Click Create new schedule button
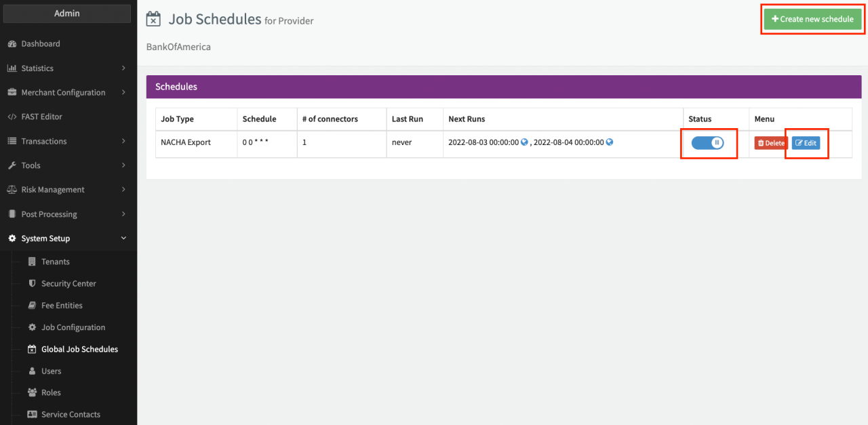Screen dimensions: 868x425 (812, 20)
